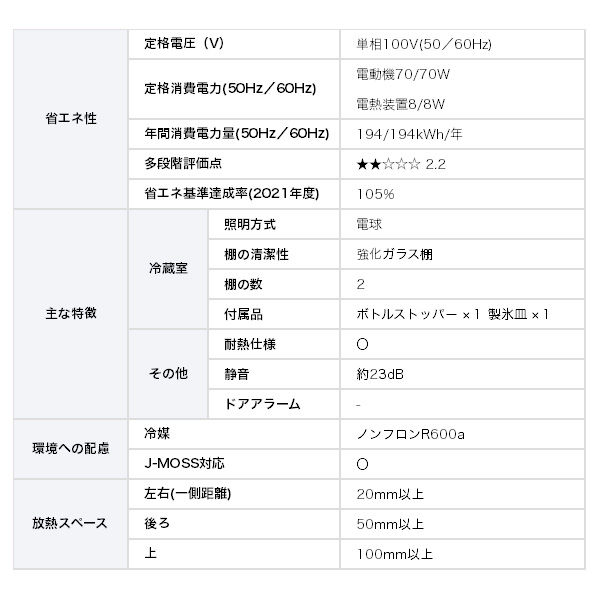The height and width of the screenshot is (600, 600).
Task: Click the 冷蔵室 subcategory cell
Action: coord(168,269)
